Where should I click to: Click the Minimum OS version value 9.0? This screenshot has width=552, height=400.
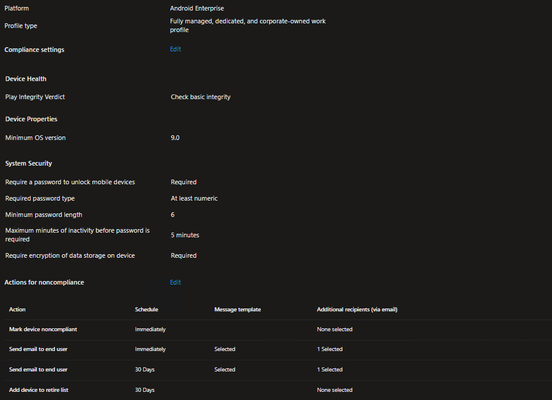coord(175,138)
